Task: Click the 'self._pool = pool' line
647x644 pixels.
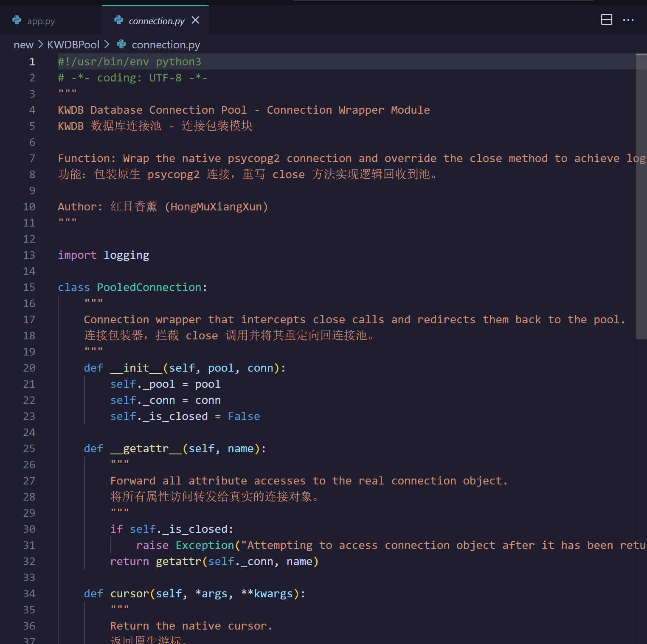Action: click(166, 384)
